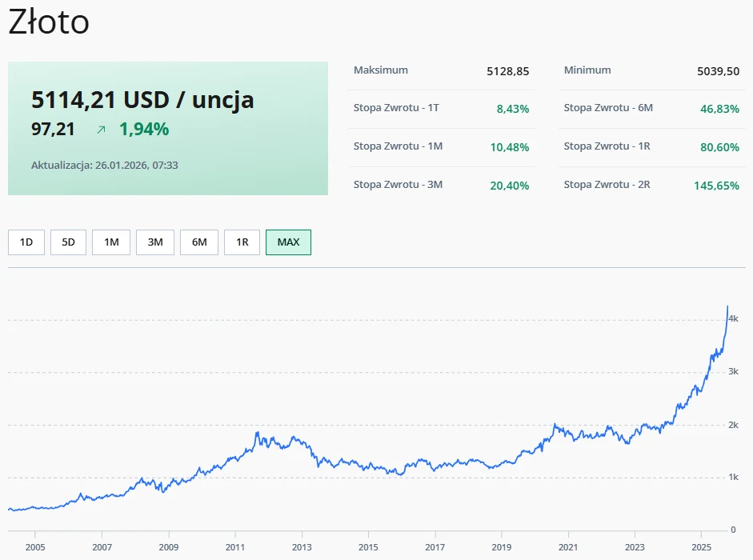Click the Aktualizacja timestamp text
The image size is (753, 560).
pyautogui.click(x=104, y=165)
